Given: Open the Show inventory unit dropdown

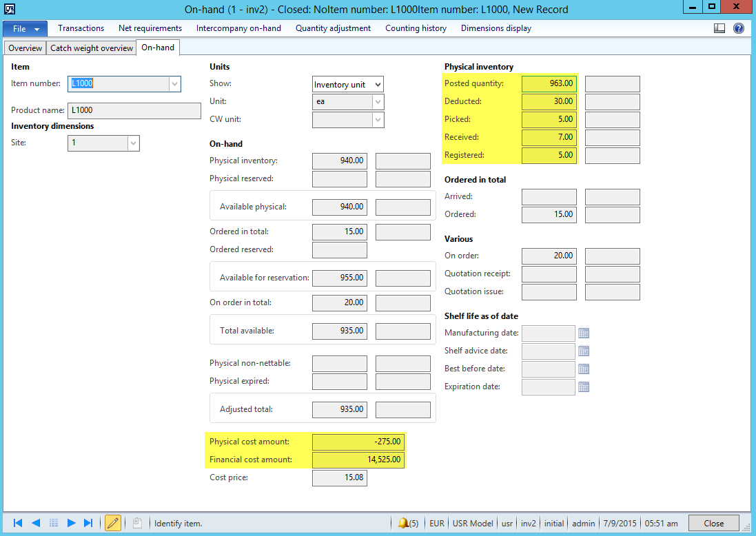Looking at the screenshot, I should [377, 85].
